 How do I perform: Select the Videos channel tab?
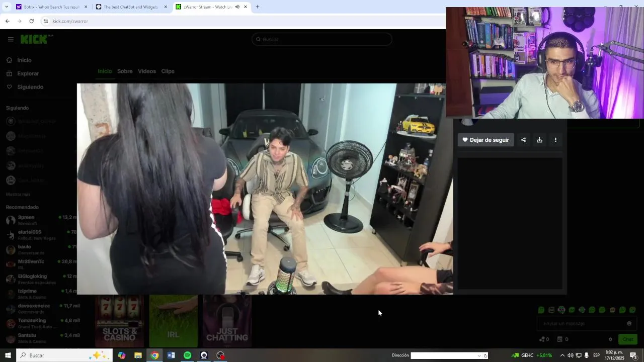pyautogui.click(x=147, y=71)
